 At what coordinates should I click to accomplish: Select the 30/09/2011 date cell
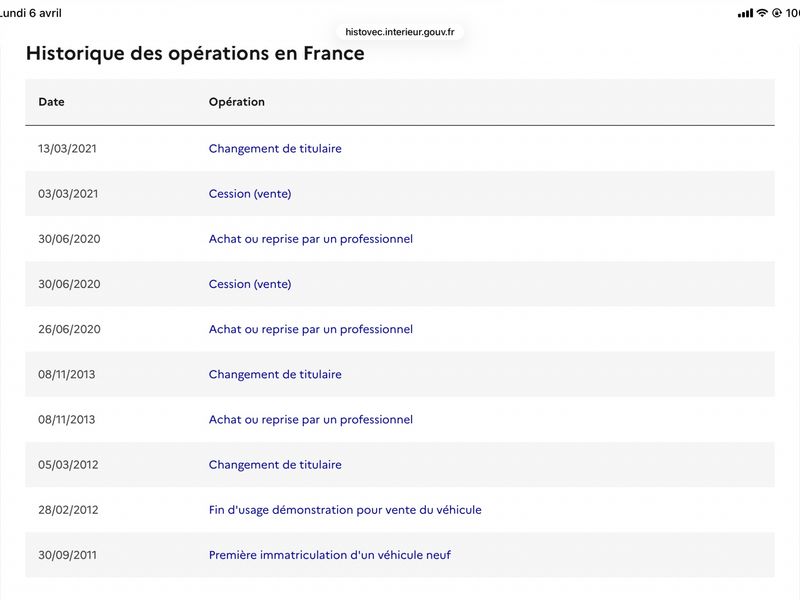pyautogui.click(x=67, y=555)
